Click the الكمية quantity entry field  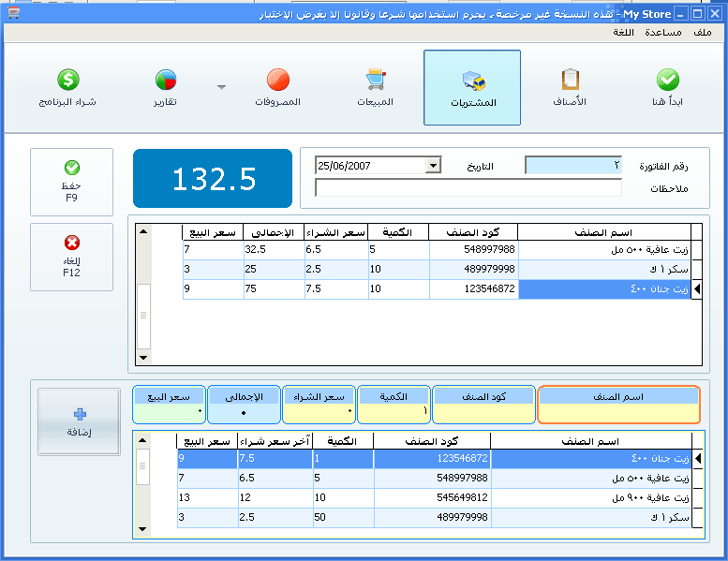pos(394,412)
